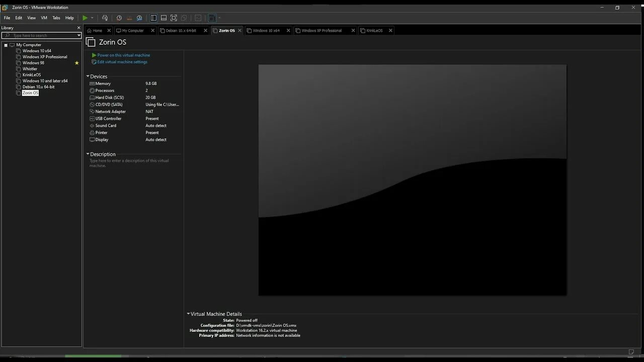The image size is (644, 362).
Task: Click the Zorin OS VM screen preview thumbnail
Action: (x=413, y=180)
